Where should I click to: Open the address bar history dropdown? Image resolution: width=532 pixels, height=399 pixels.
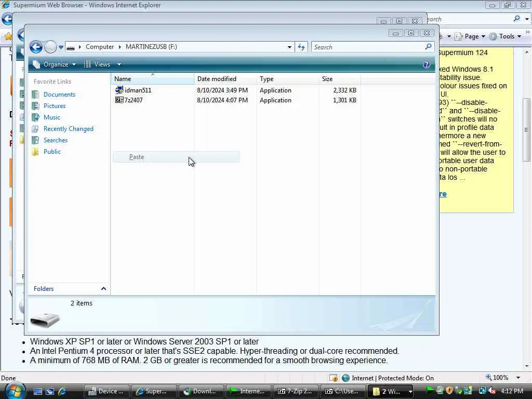289,47
